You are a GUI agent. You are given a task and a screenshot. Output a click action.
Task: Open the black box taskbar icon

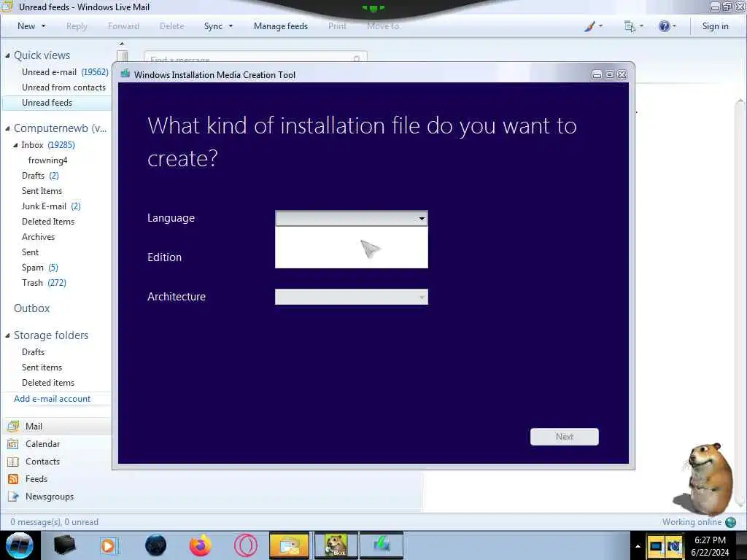coord(64,545)
